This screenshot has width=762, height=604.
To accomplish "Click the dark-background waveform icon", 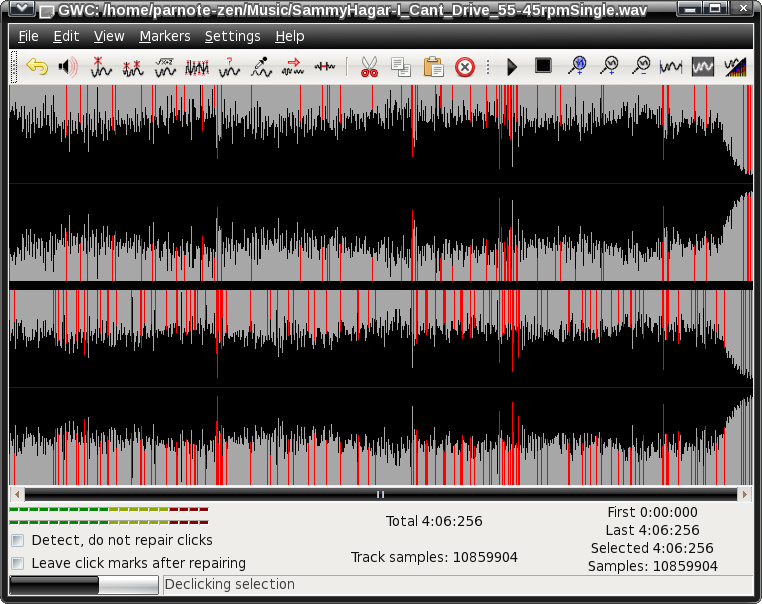I will click(x=703, y=67).
